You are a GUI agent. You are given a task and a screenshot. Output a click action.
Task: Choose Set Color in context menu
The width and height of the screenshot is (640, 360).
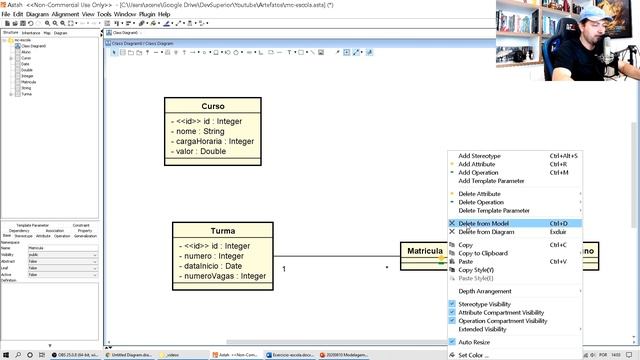coord(515,355)
